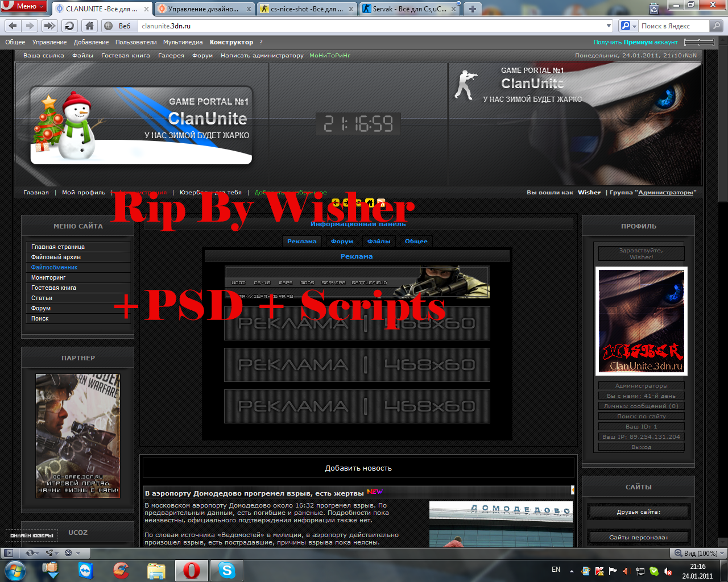728x582 pixels.
Task: Click the Выход logout button
Action: pos(641,447)
